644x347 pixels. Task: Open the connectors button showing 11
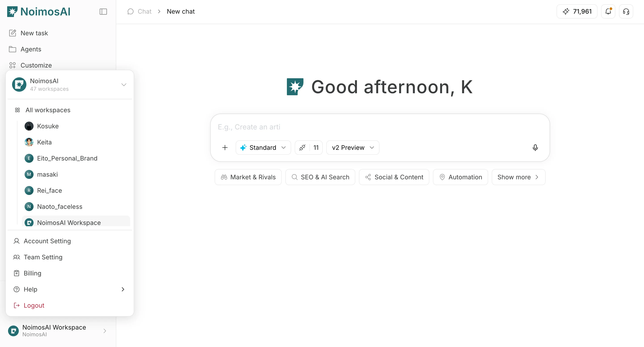click(x=309, y=148)
